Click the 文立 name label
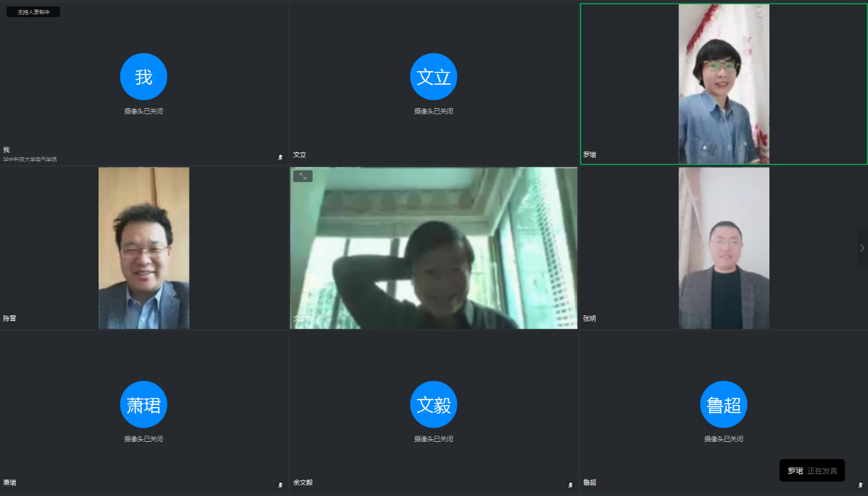This screenshot has height=496, width=868. (x=299, y=155)
